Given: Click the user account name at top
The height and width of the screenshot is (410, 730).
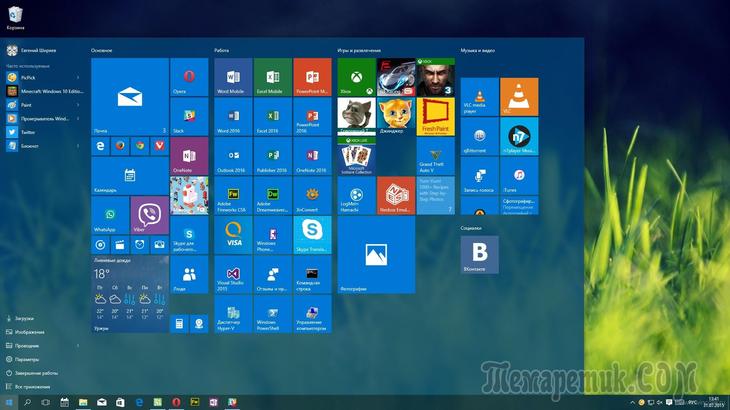Looking at the screenshot, I should [38, 50].
